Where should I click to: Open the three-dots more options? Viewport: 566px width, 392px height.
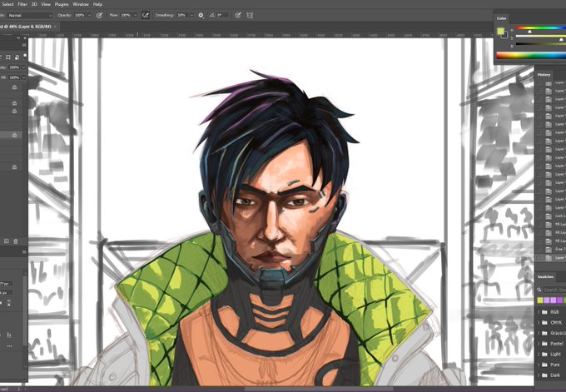(9, 345)
